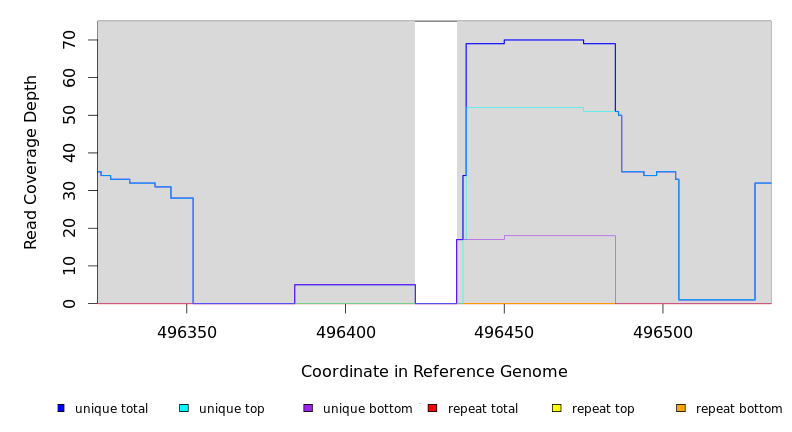Click the red repeat total legend swatch
The height and width of the screenshot is (432, 792).
[x=432, y=408]
